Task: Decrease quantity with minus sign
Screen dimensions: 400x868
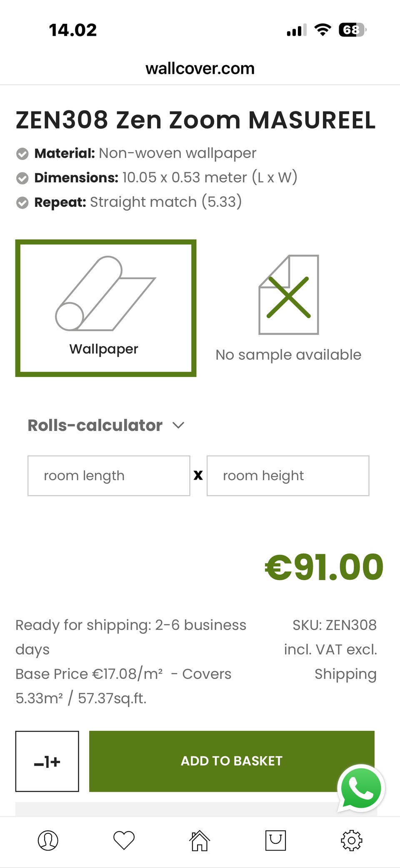Action: 38,763
